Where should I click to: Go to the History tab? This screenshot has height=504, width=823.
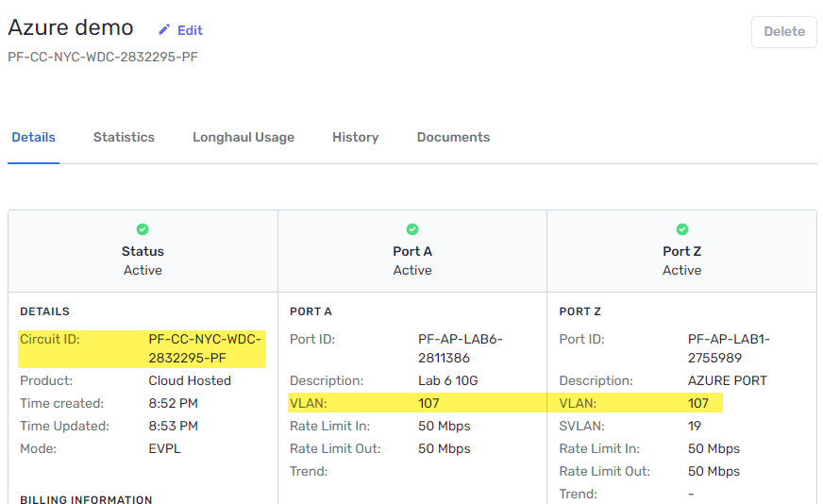(355, 137)
